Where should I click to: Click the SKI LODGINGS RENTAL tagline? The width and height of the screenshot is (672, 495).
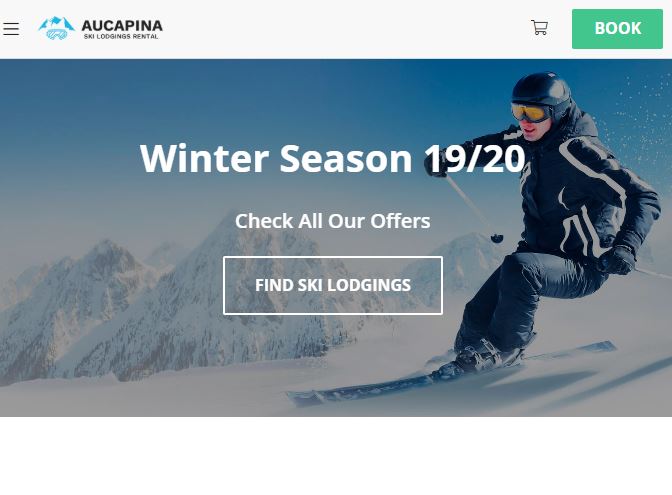(121, 37)
